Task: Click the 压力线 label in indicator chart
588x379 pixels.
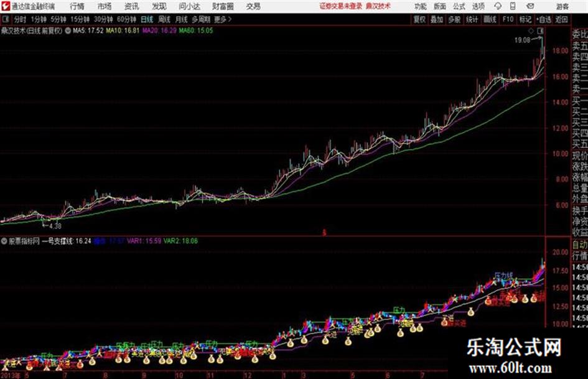Action: (503, 276)
